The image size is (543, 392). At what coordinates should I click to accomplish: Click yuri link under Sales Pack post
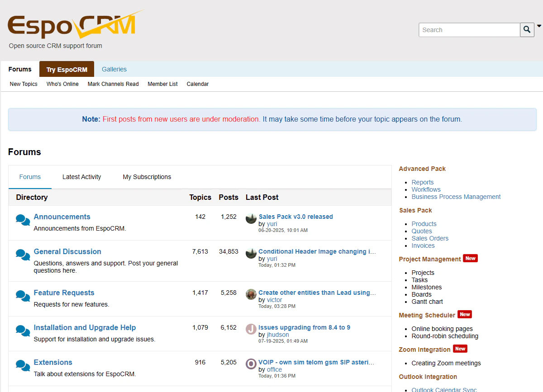point(272,224)
